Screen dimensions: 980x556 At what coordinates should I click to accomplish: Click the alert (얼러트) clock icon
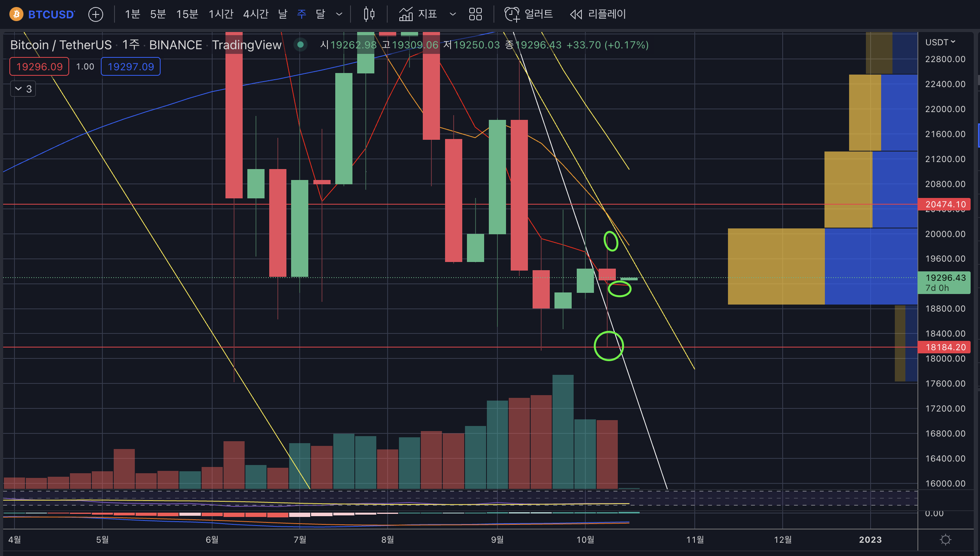511,14
